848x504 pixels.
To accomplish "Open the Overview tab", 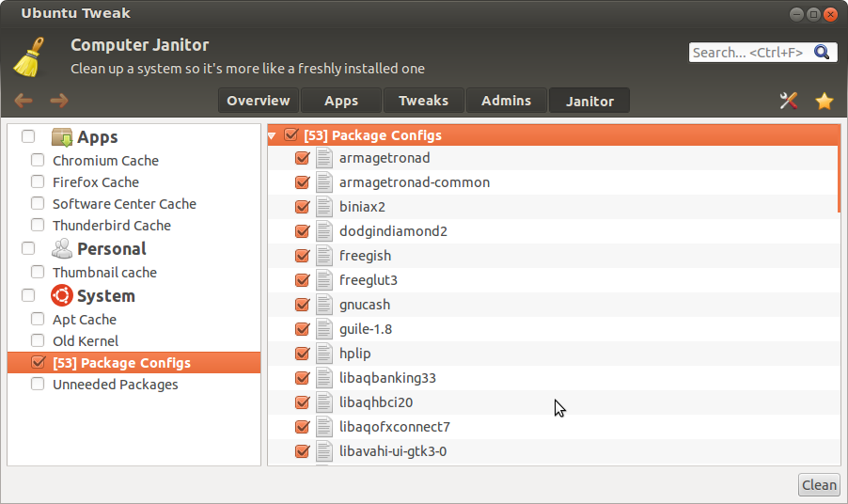I will point(259,101).
